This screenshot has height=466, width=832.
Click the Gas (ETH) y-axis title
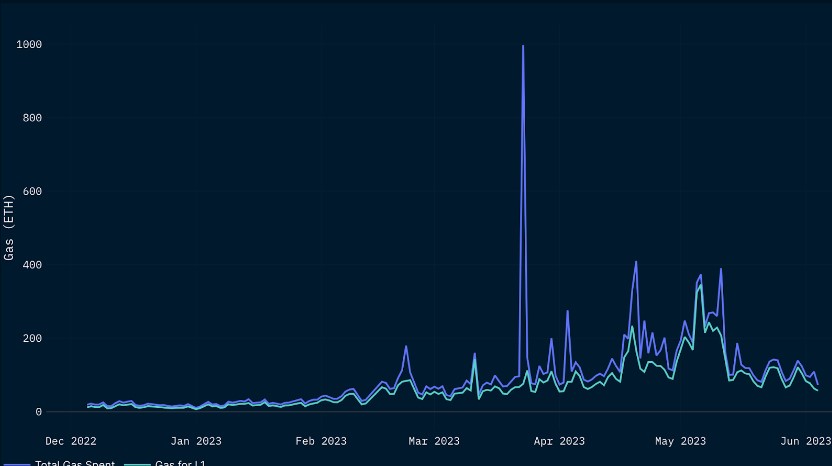click(10, 228)
